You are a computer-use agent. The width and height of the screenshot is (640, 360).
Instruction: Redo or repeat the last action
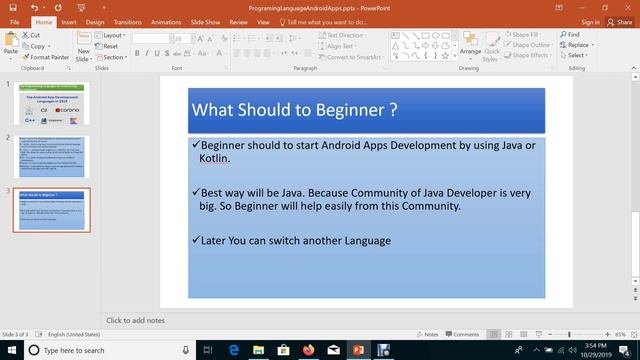click(58, 8)
